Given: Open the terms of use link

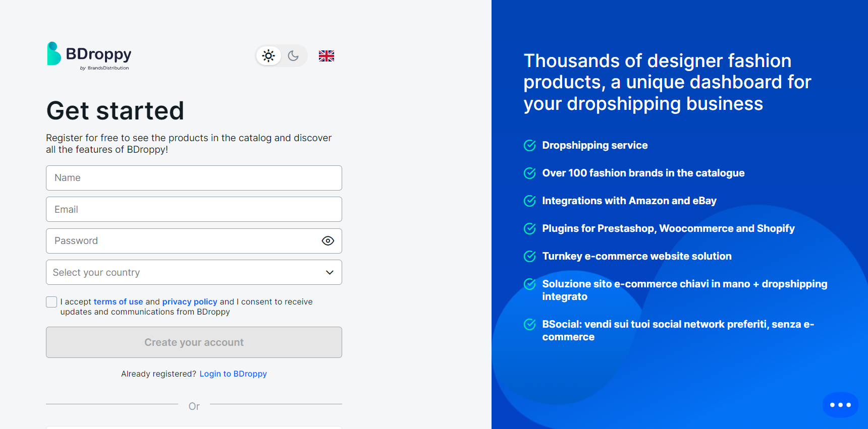Looking at the screenshot, I should click(x=118, y=301).
